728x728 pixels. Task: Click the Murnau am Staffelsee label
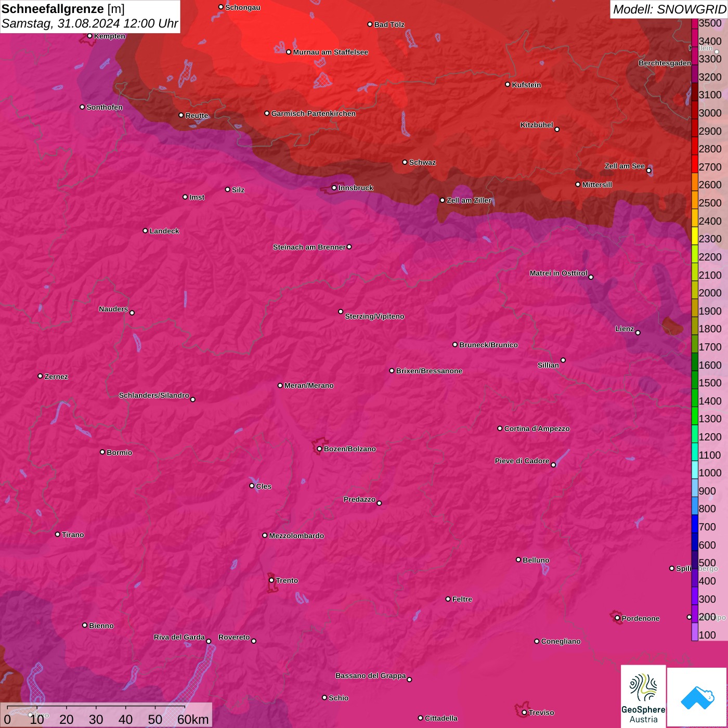(x=331, y=52)
